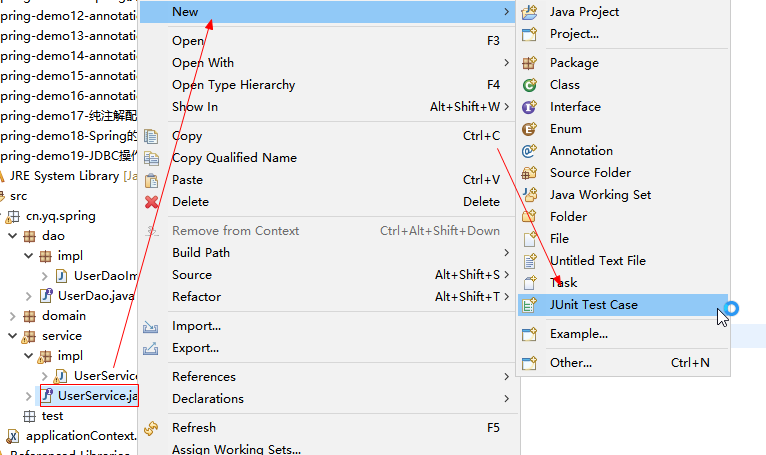
Task: Select UserService.java in Package Explorer
Action: 97,396
